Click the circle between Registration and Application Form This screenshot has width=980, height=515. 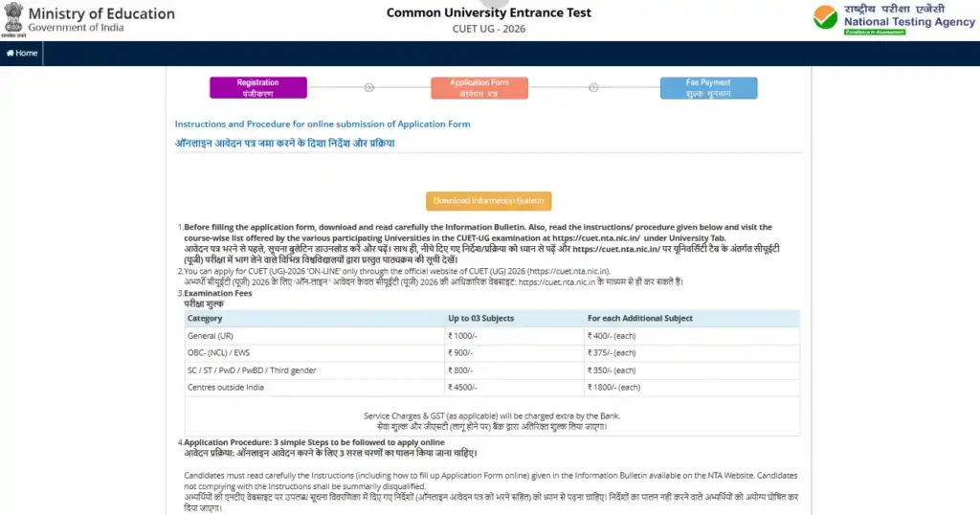(368, 88)
